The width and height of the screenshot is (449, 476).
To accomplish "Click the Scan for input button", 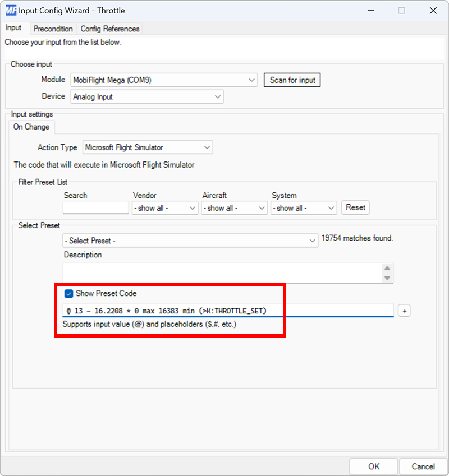I will click(x=292, y=80).
